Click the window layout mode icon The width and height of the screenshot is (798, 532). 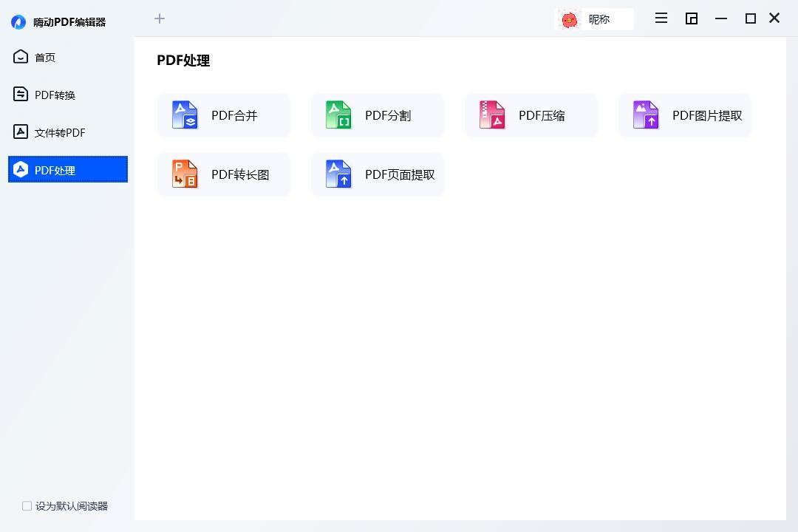pyautogui.click(x=691, y=18)
